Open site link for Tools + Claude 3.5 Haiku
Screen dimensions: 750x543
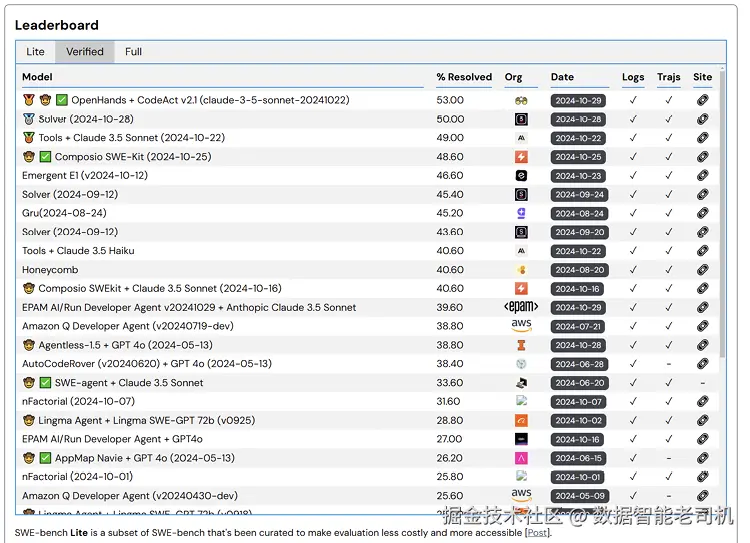point(702,251)
